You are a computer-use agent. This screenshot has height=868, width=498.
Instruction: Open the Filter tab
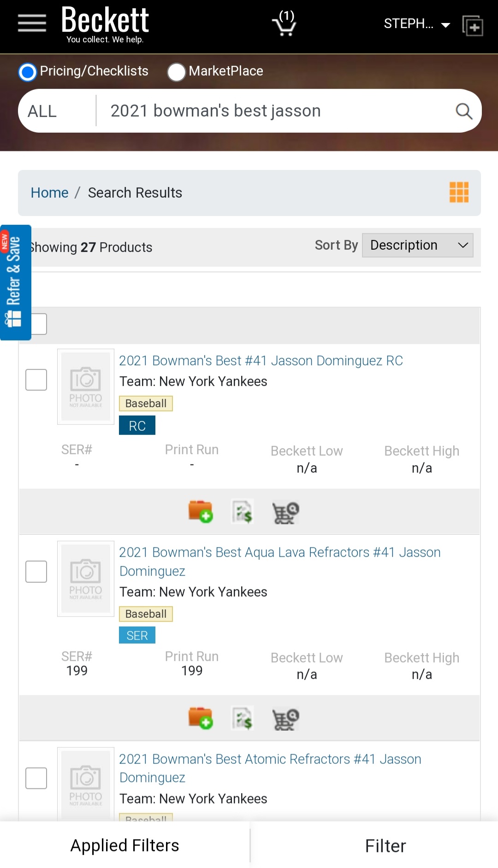pyautogui.click(x=385, y=846)
